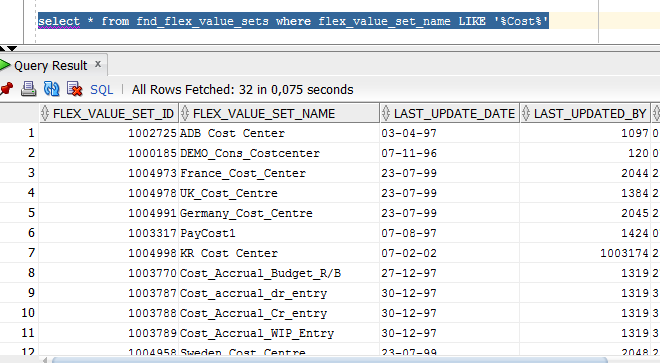
Task: Click ID cell 1002725
Action: (x=109, y=133)
